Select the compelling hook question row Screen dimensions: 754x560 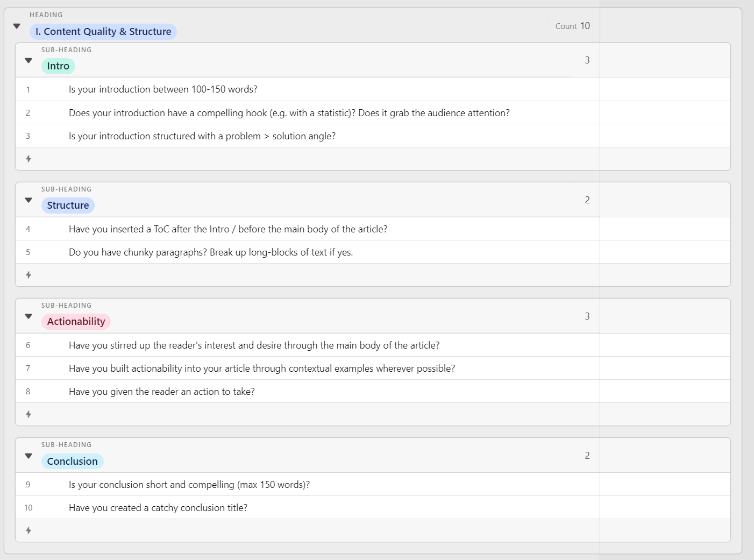coord(289,113)
